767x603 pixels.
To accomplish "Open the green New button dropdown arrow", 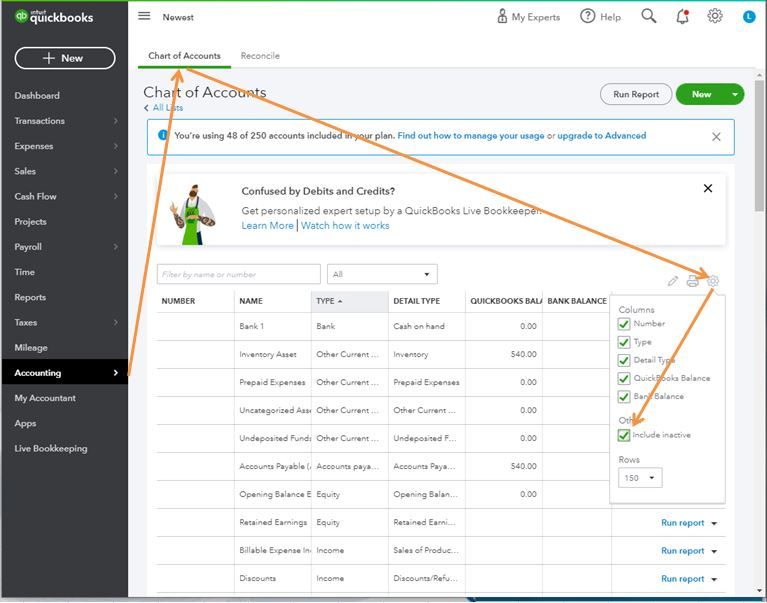I will 735,94.
